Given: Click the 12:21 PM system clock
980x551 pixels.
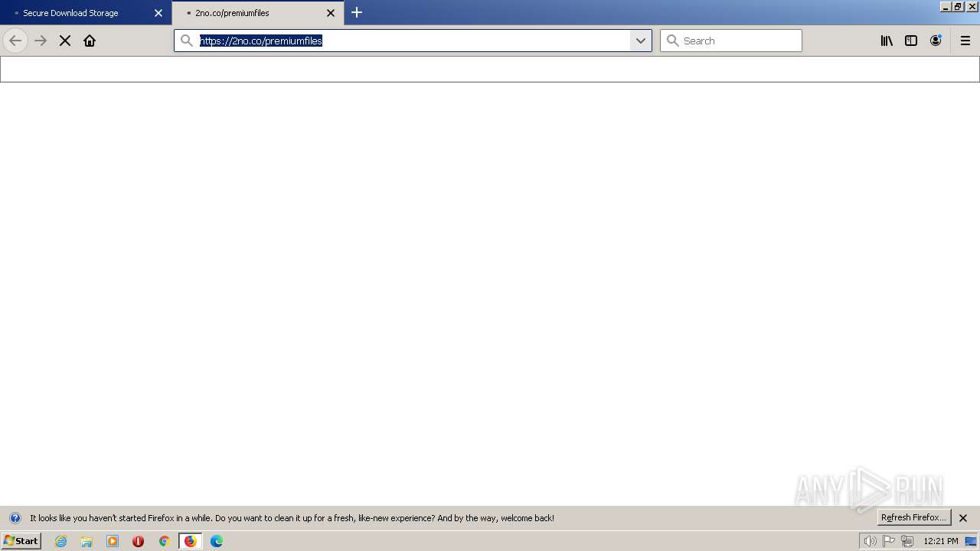Looking at the screenshot, I should click(941, 541).
